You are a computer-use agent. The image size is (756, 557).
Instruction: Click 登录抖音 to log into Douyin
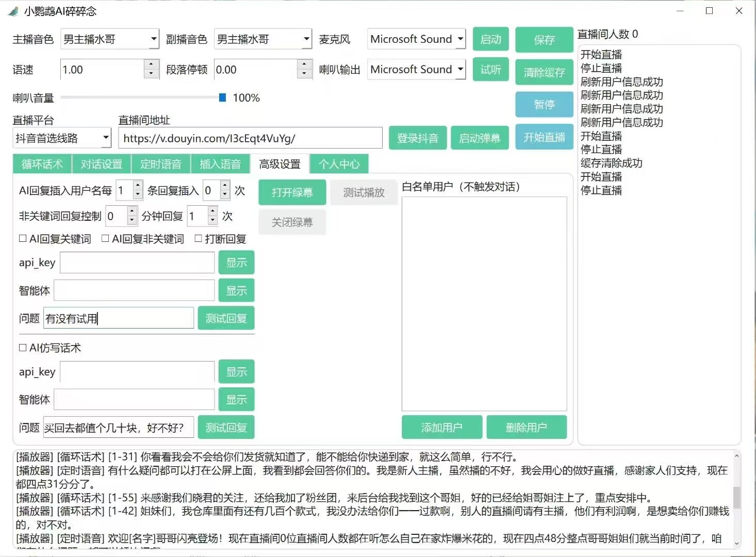point(418,138)
